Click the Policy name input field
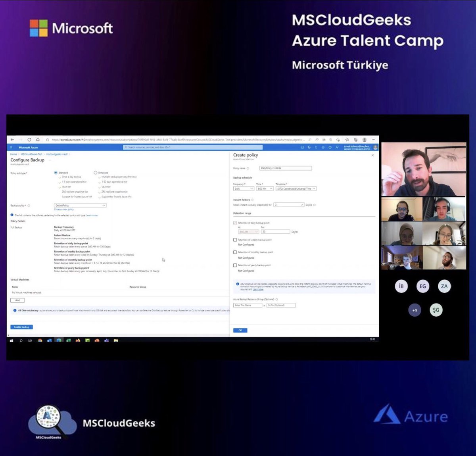Screen dimensions: 476x456 [286, 168]
